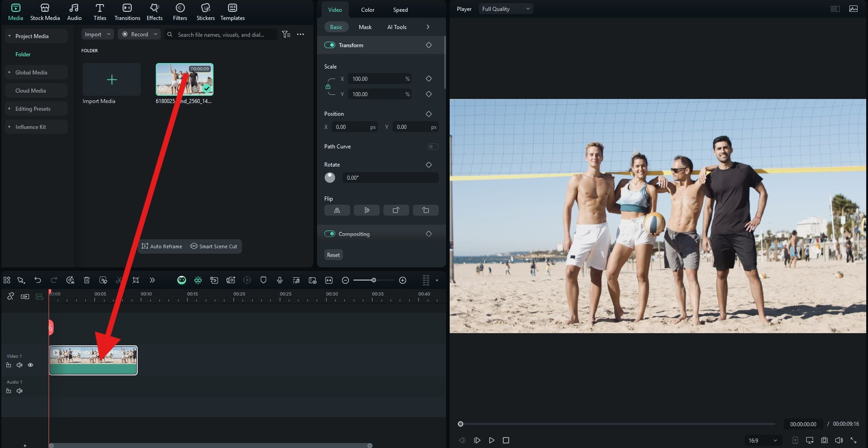
Task: Click the Scale X value field
Action: click(x=379, y=79)
